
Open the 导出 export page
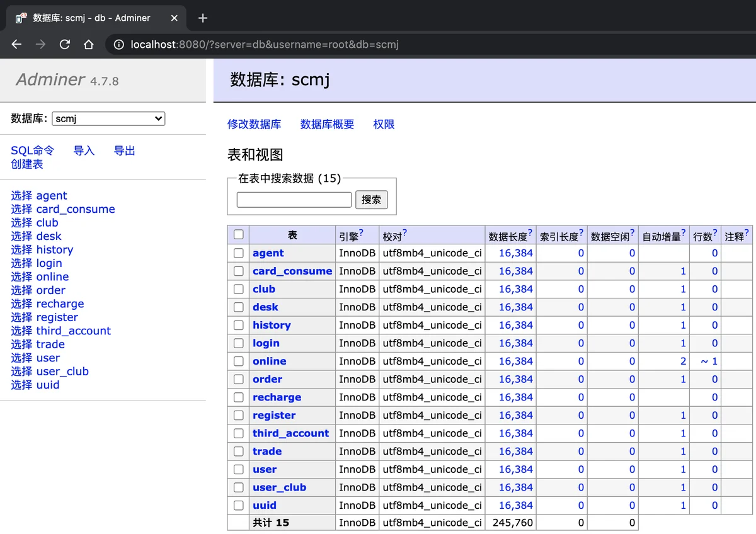(x=124, y=151)
